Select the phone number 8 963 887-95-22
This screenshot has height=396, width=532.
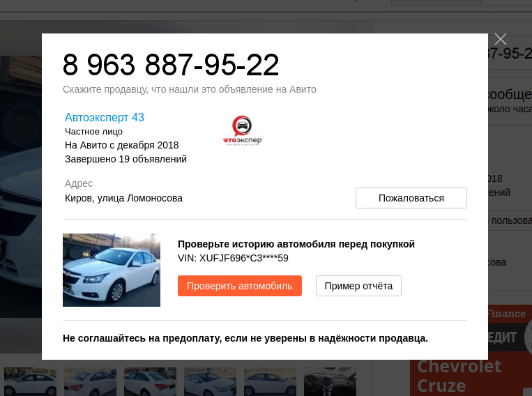coord(171,65)
